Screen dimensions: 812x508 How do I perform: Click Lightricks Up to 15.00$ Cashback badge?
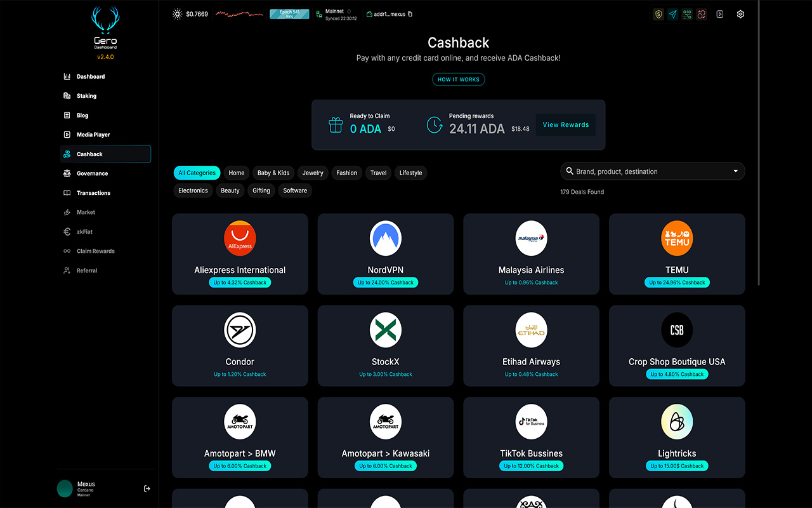(677, 466)
